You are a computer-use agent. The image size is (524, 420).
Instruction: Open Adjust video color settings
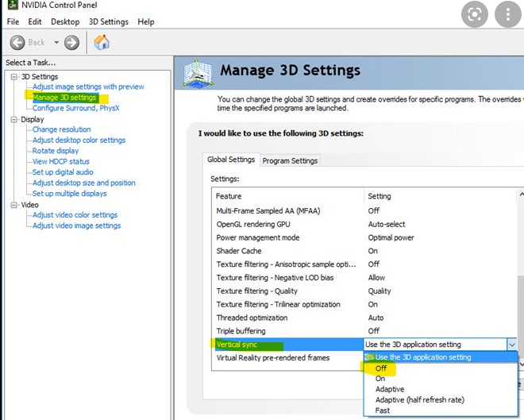point(75,215)
